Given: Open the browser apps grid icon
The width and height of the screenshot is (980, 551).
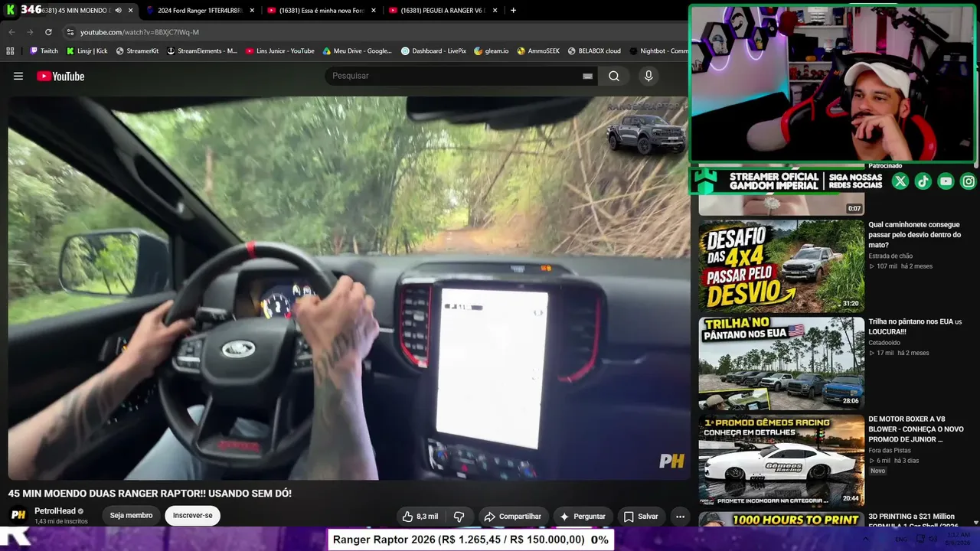Looking at the screenshot, I should (10, 51).
